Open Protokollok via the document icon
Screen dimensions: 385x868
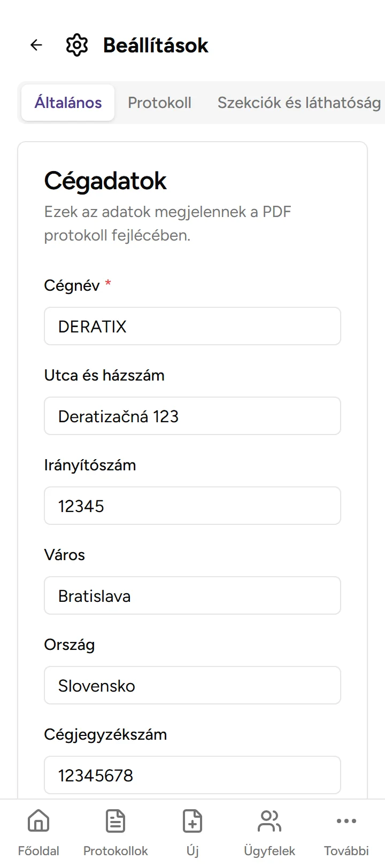pyautogui.click(x=115, y=821)
